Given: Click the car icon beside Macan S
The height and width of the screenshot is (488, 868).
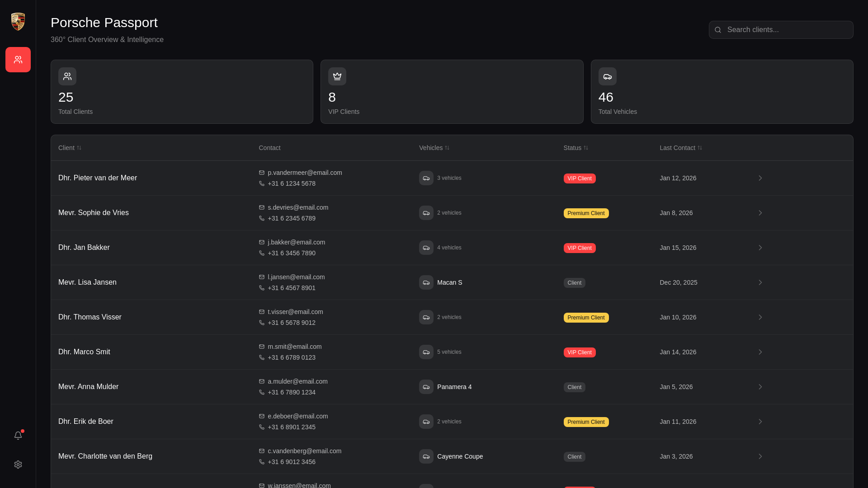Looking at the screenshot, I should click(x=426, y=282).
